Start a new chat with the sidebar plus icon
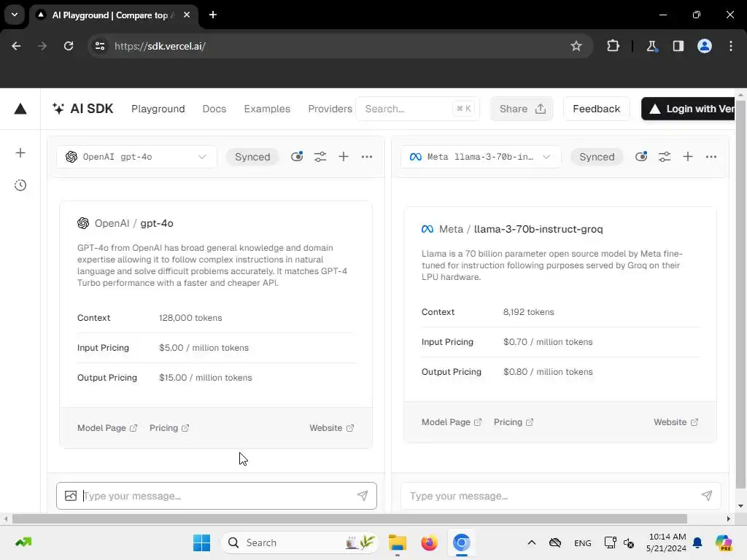 [20, 153]
